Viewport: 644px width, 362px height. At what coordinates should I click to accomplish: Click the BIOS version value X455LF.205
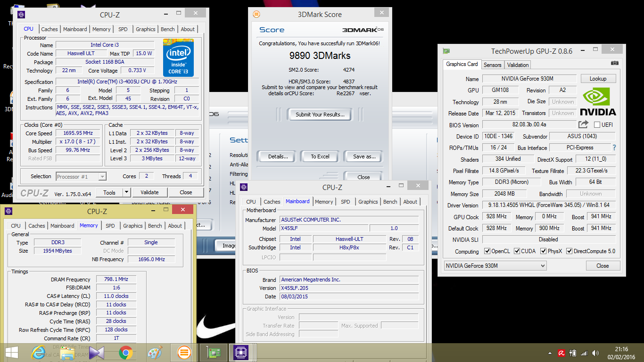(349, 288)
